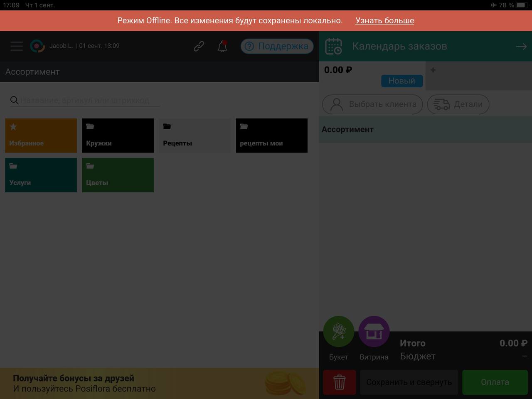Image resolution: width=532 pixels, height=399 pixels.
Task: Click the airplane mode status icon
Action: (x=494, y=5)
